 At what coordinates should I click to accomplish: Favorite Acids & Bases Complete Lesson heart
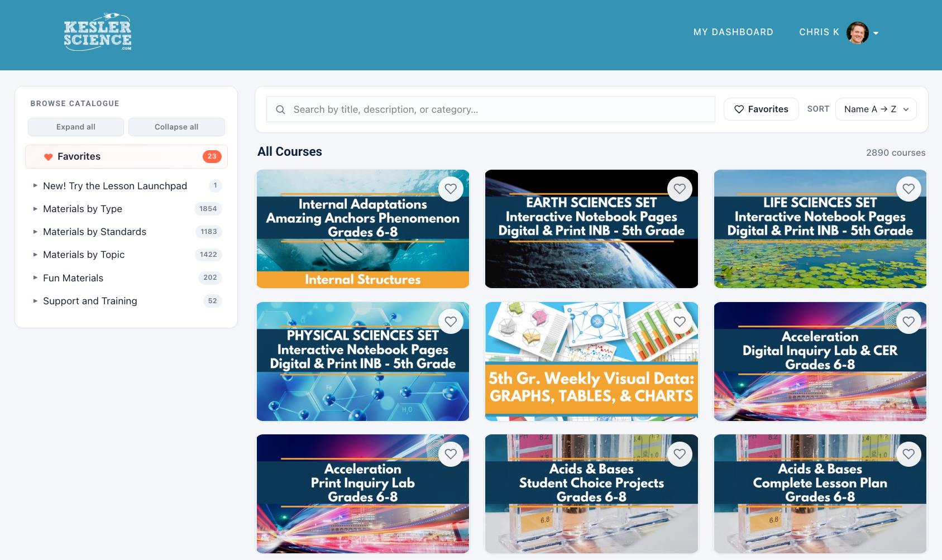pos(908,454)
